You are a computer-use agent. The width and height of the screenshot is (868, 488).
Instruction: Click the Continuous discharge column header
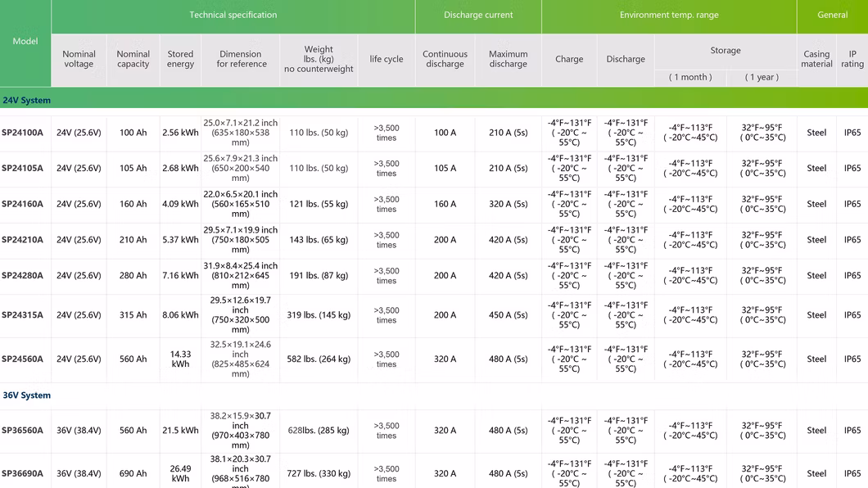[x=445, y=60]
